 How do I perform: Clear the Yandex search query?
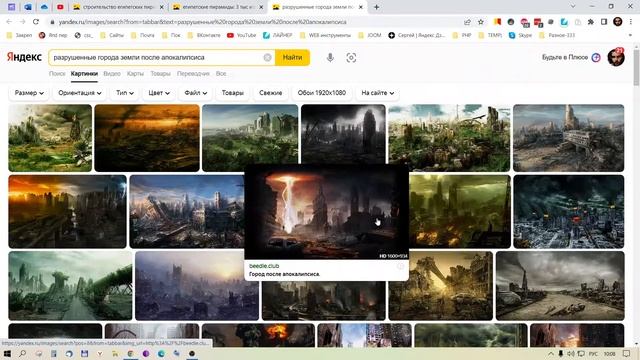point(267,58)
